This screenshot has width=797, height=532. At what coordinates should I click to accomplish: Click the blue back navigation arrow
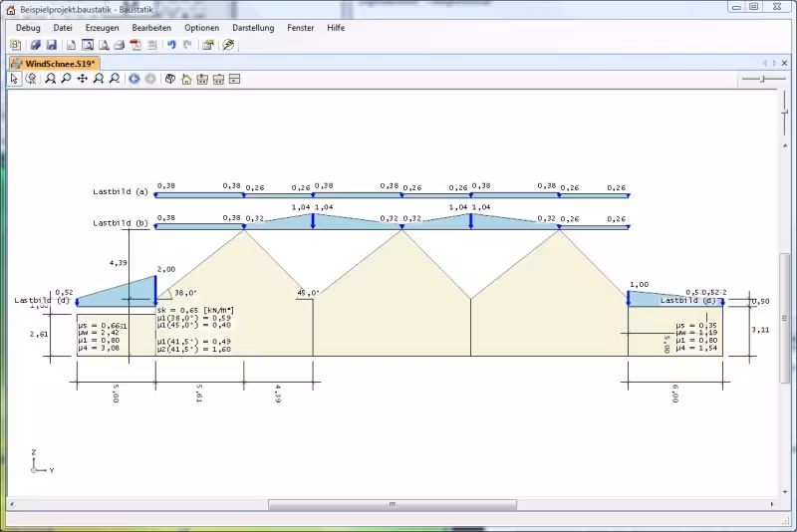(x=134, y=79)
